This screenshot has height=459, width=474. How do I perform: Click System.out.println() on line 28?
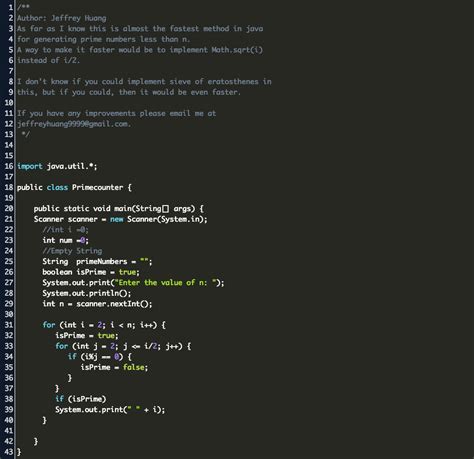click(x=87, y=293)
